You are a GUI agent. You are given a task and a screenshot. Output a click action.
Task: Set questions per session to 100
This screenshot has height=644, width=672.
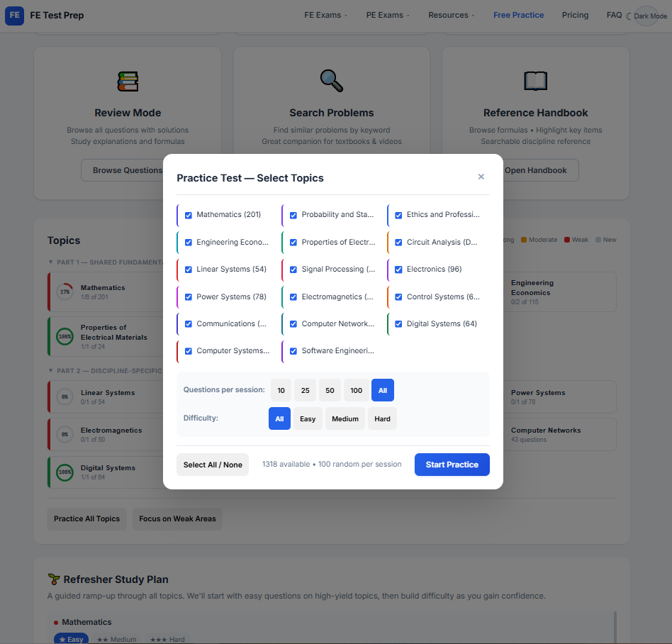pos(356,390)
